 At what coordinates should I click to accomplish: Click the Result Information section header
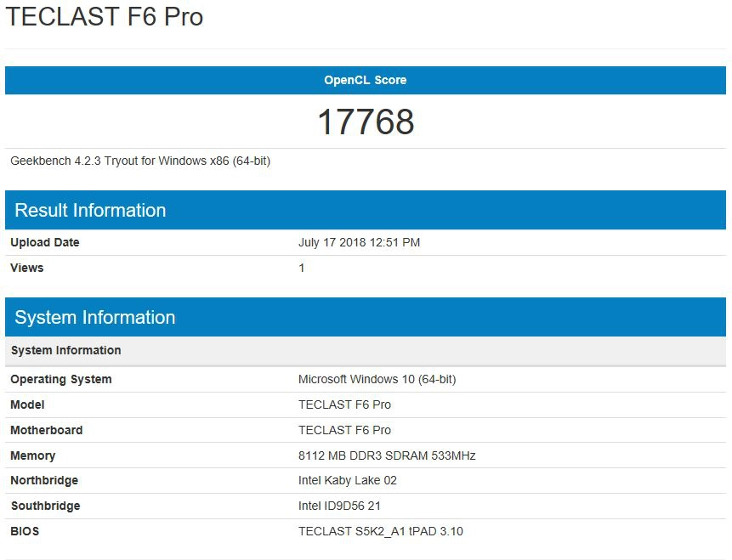coord(366,210)
